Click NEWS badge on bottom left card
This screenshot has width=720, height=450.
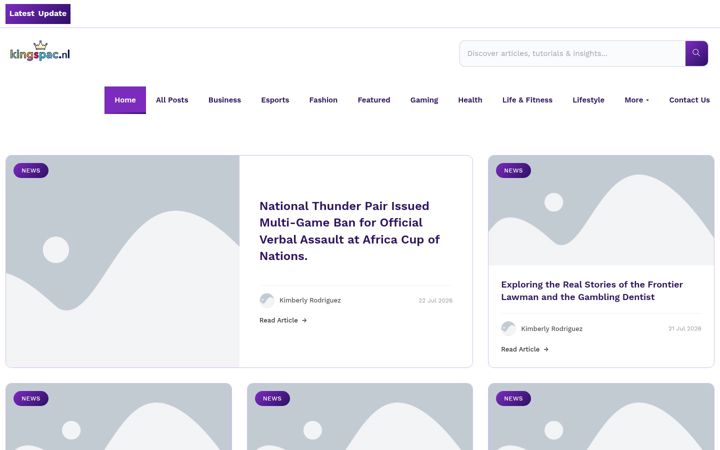[31, 398]
